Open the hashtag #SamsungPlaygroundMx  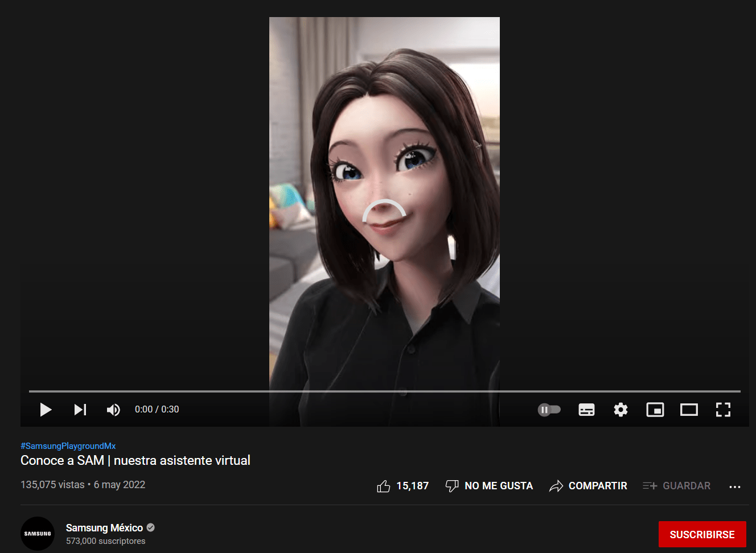68,445
